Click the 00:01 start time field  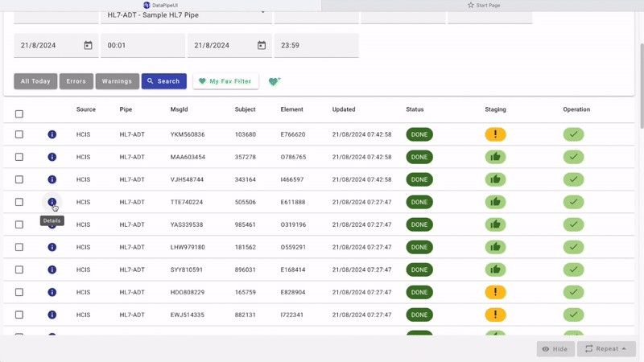[142, 46]
